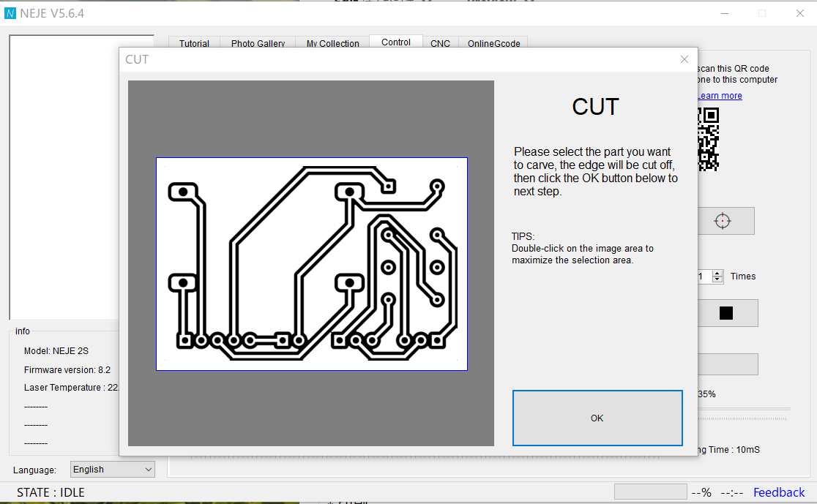The image size is (817, 504).
Task: Click the black square stop button
Action: [728, 313]
